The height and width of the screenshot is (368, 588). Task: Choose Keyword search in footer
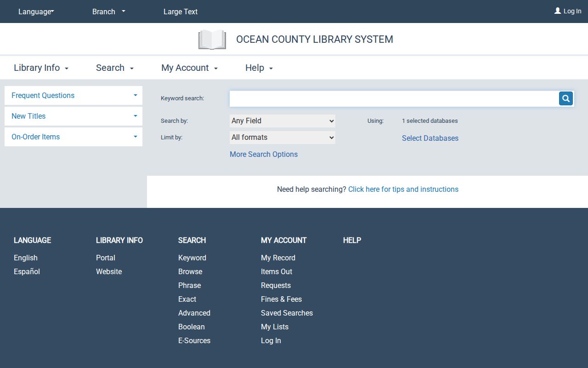(x=192, y=258)
